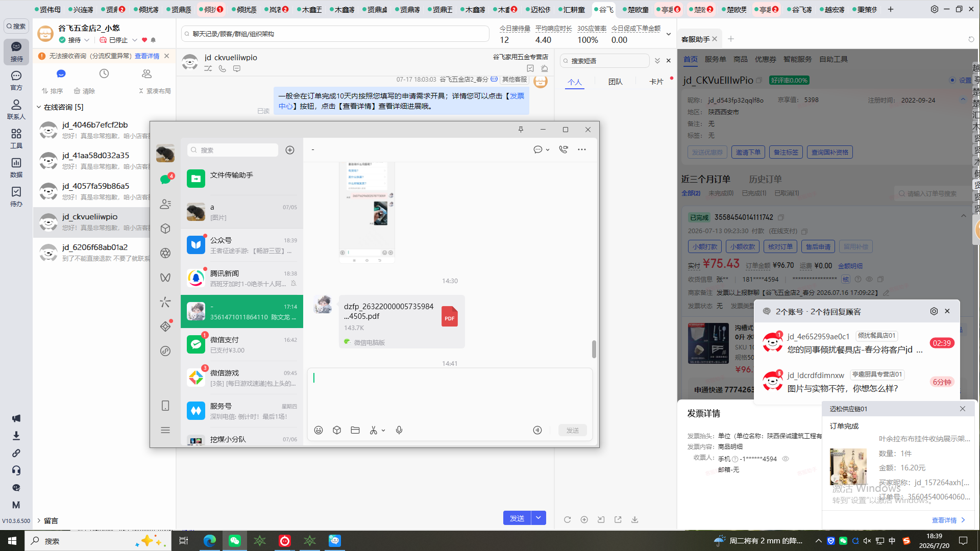Click the plus add button beside WeChat search

pos(290,150)
